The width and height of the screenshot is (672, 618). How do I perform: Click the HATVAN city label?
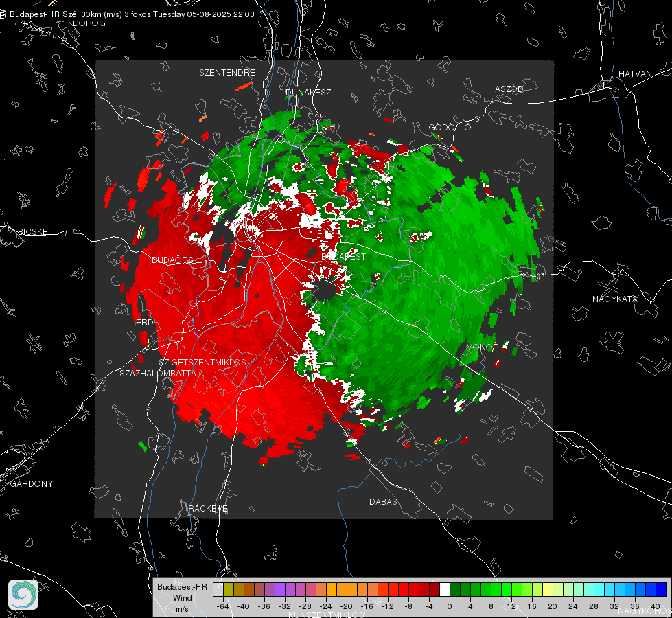pos(635,73)
